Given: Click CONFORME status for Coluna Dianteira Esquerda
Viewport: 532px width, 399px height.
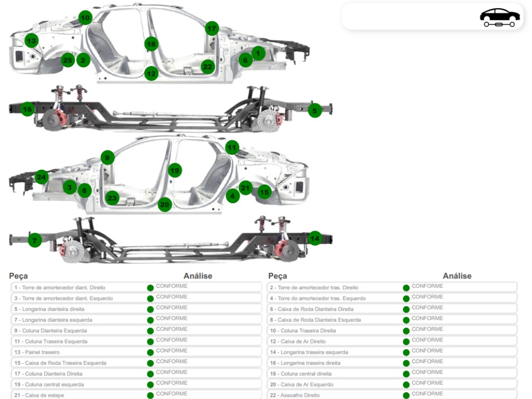Looking at the screenshot, I should [x=171, y=329].
